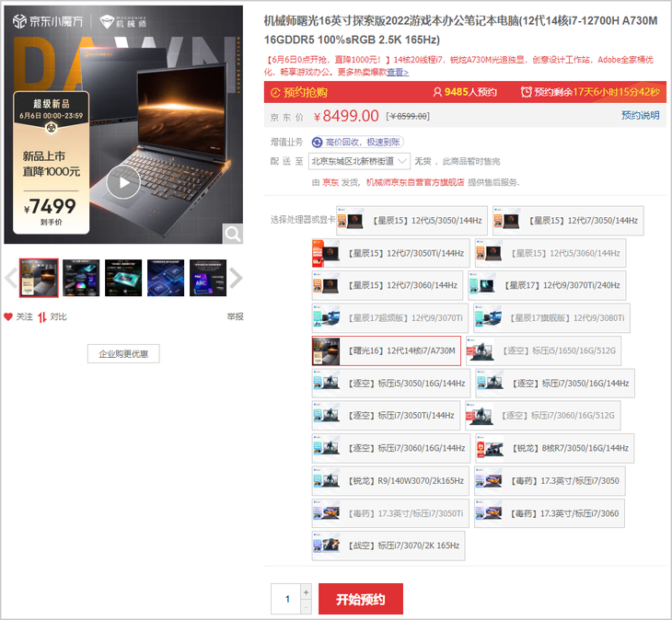Image resolution: width=672 pixels, height=620 pixels.
Task: Select option 【毒药】17.3英寸/标压i7/3050
Action: (x=550, y=481)
